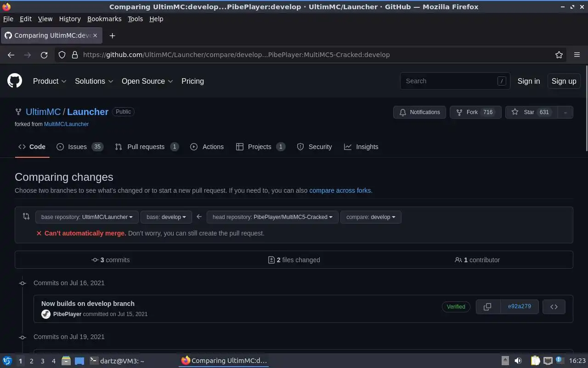Select the Code tab
Viewport: 588px width, 368px height.
[32, 147]
